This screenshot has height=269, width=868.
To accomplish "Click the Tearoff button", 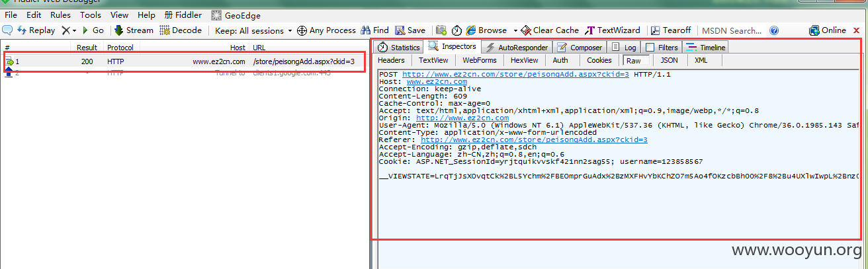I will (671, 30).
